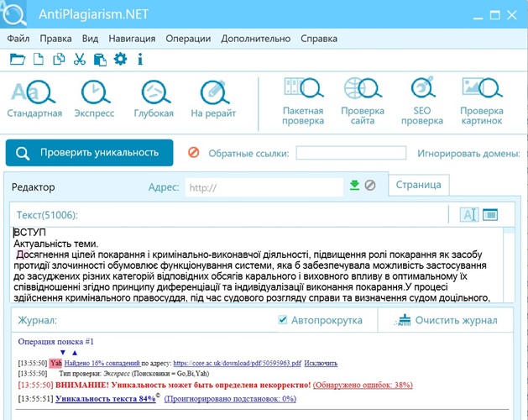Click the Исключить link
The image size is (528, 420).
click(321, 363)
